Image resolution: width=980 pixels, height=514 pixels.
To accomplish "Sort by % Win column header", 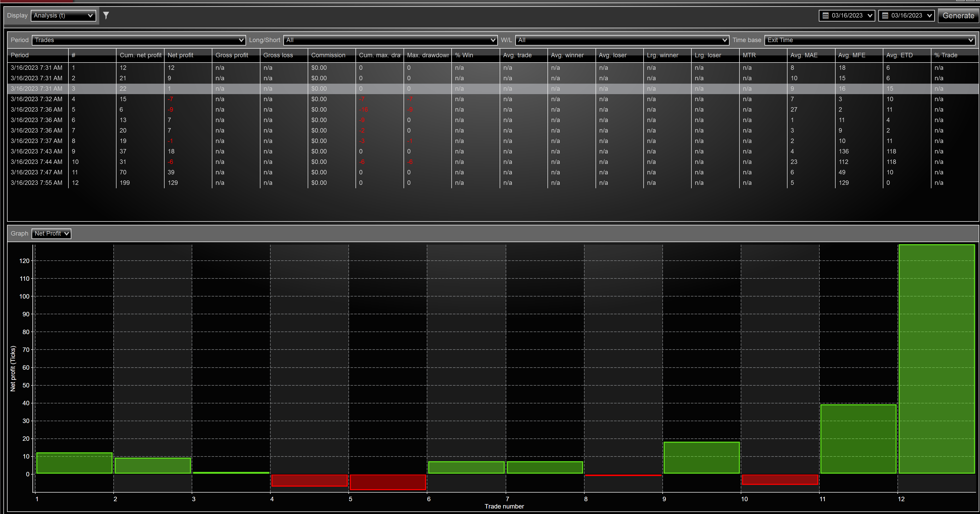I will [476, 55].
